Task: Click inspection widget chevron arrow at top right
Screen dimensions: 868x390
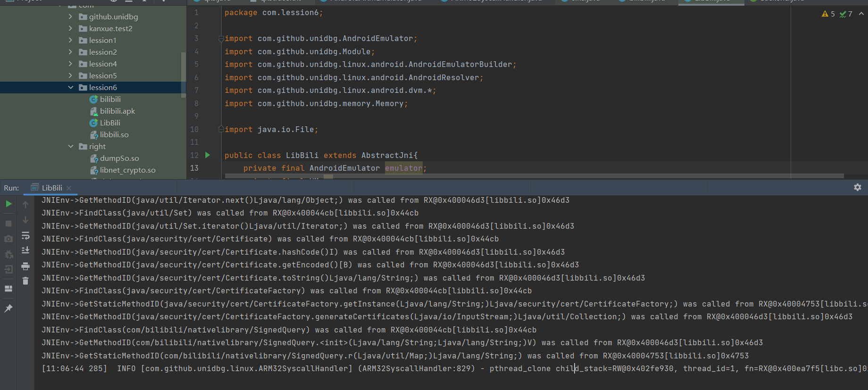Action: coord(861,14)
